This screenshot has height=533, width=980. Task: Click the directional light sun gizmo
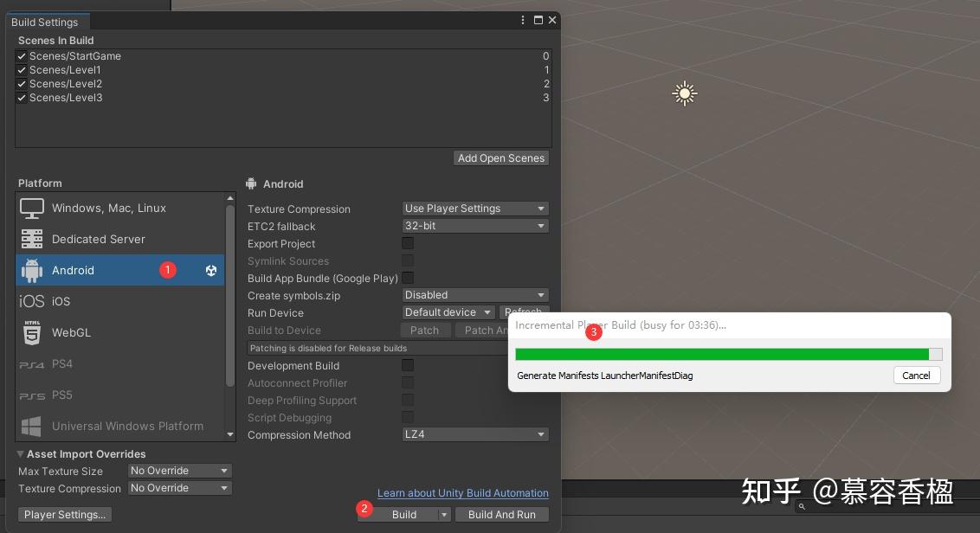click(685, 93)
